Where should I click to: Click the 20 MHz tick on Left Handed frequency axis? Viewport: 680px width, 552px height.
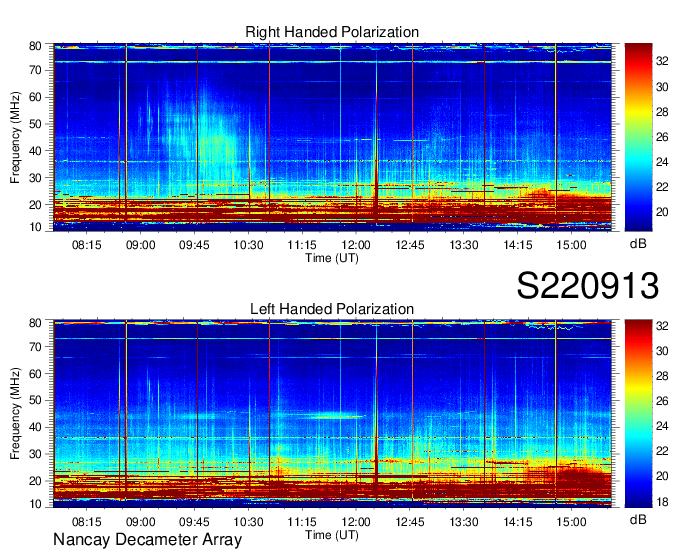pos(36,481)
